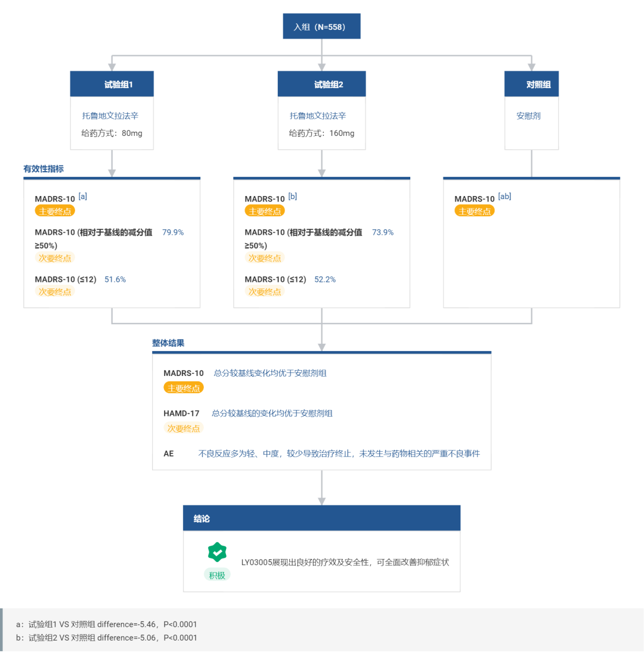Click footnote b: difference=-5.06 line
The height and width of the screenshot is (665, 644).
[107, 638]
